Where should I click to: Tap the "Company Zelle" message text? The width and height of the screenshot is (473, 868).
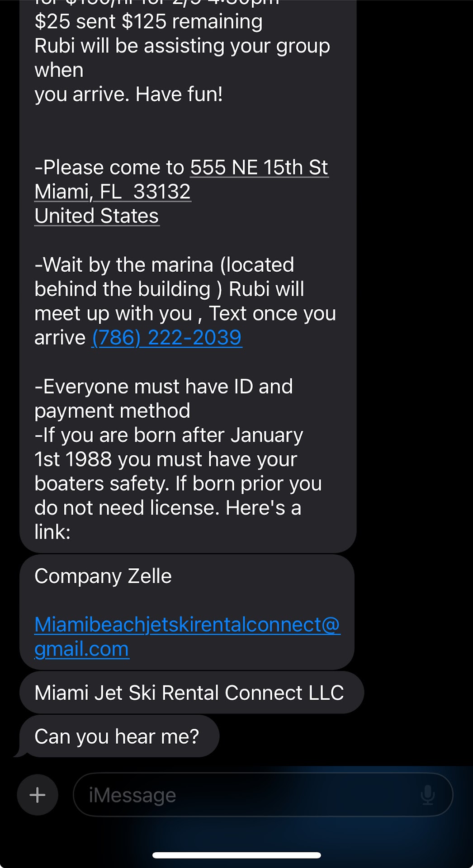pos(103,576)
